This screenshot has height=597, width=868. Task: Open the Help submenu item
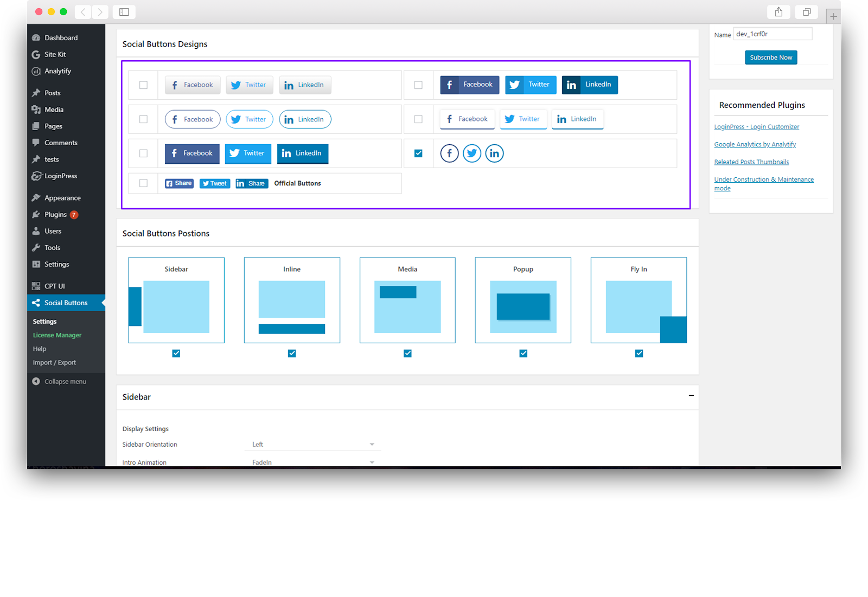(x=40, y=349)
